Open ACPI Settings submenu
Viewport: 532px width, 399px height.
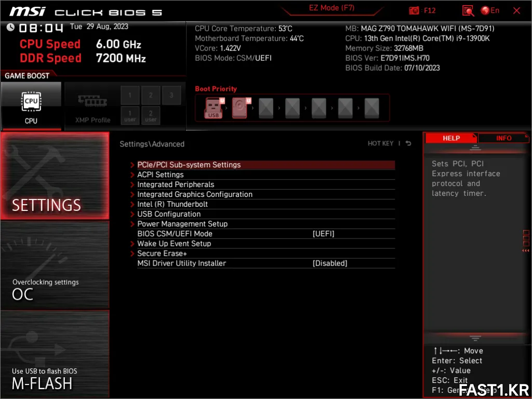(x=266, y=175)
